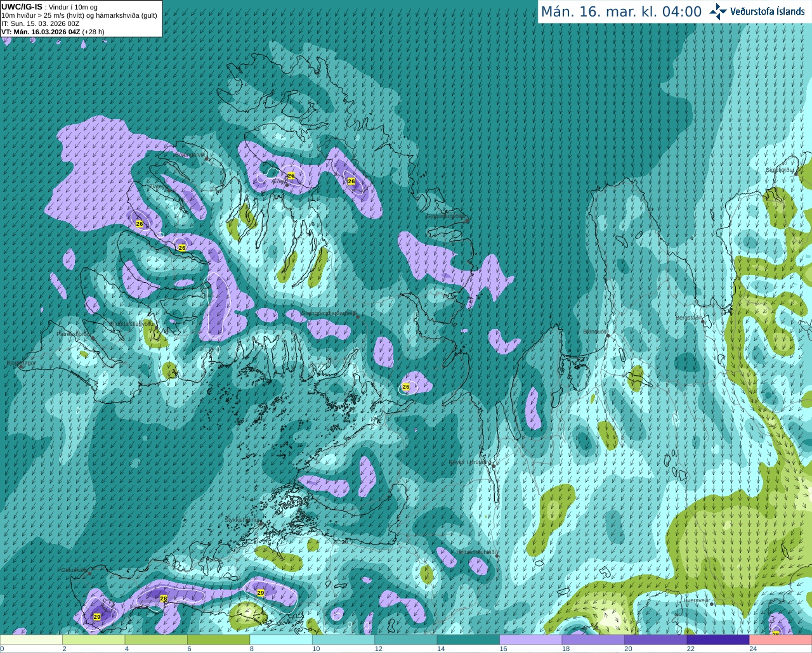
Task: Click the Bolungarvík place label
Action: [x=189, y=155]
